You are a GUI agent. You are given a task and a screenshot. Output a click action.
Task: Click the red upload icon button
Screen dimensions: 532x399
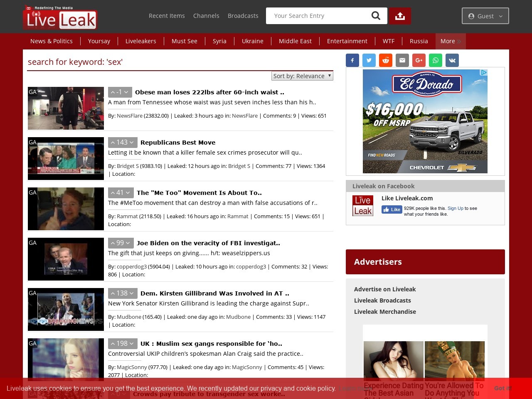point(400,16)
